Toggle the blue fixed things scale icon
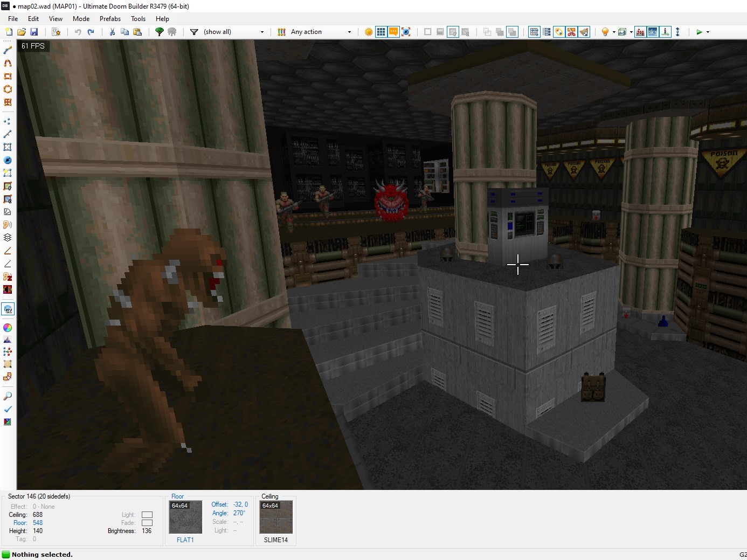Viewport: 747px width, 560px height. (406, 32)
